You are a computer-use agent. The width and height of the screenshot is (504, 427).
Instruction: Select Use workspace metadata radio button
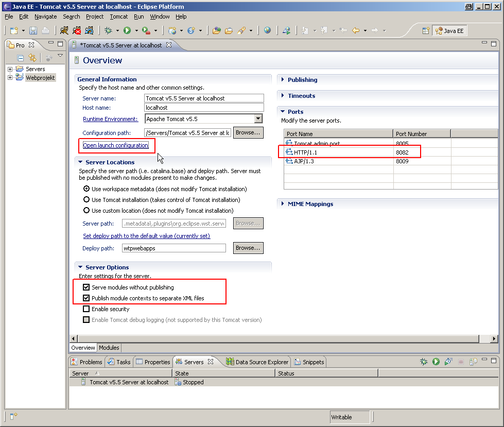click(86, 189)
